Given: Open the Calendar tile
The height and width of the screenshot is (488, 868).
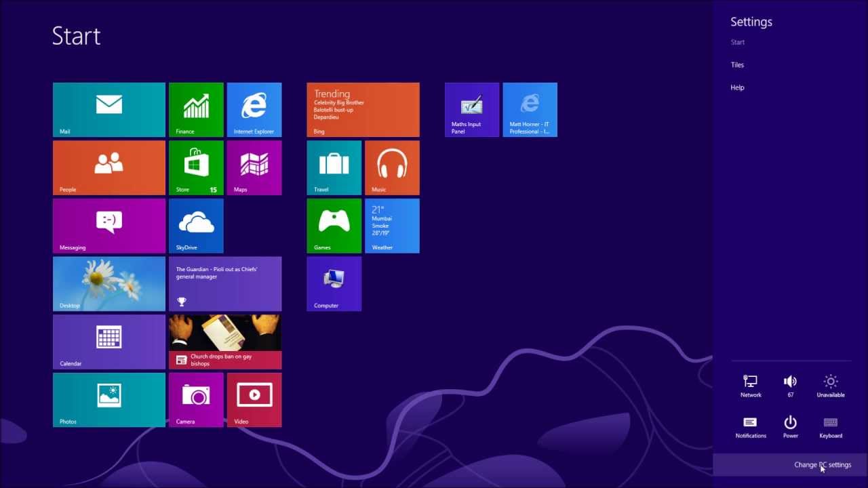Looking at the screenshot, I should click(x=109, y=342).
